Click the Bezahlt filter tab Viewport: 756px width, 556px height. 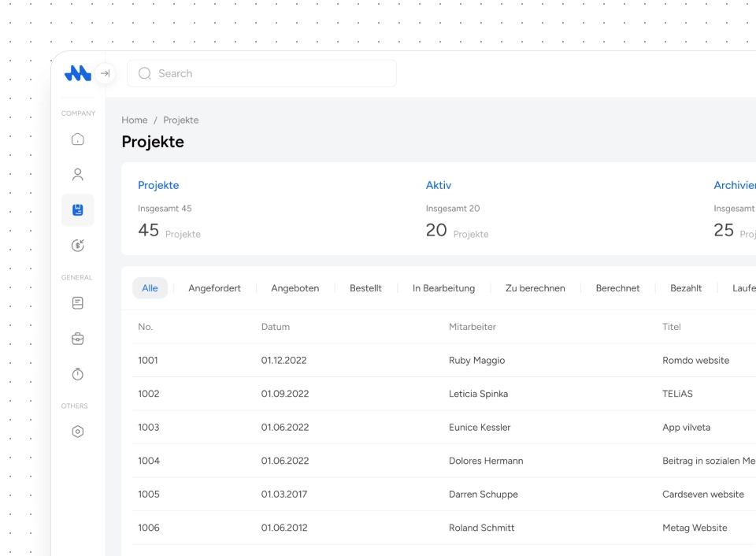(x=686, y=288)
